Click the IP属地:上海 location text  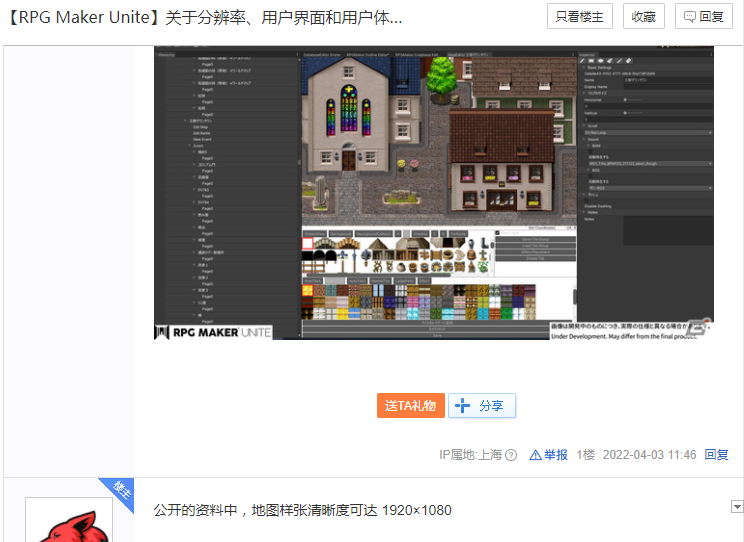point(470,455)
